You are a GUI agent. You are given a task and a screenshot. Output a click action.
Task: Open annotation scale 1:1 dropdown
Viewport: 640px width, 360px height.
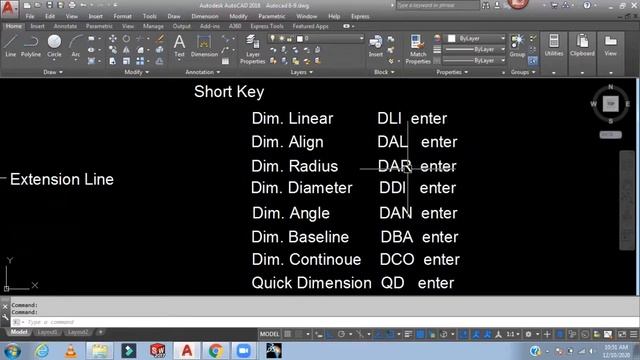tap(512, 334)
